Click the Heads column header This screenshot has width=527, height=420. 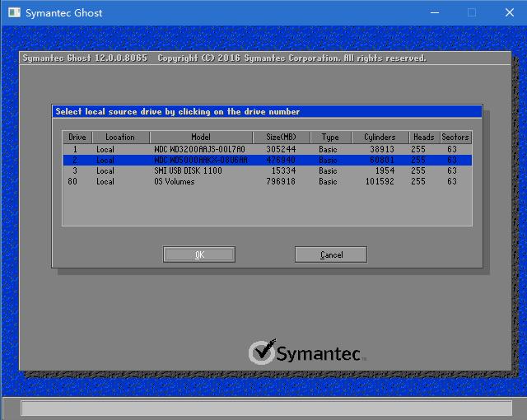[x=424, y=137]
